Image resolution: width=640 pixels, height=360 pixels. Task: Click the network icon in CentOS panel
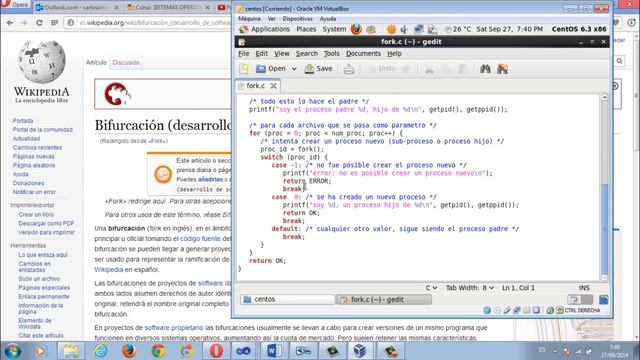(x=418, y=29)
